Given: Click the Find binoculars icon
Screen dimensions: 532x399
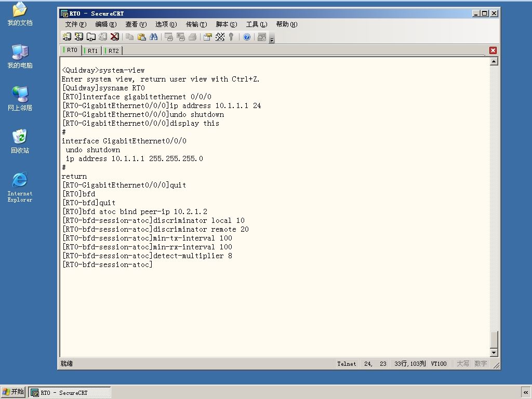Looking at the screenshot, I should [153, 37].
